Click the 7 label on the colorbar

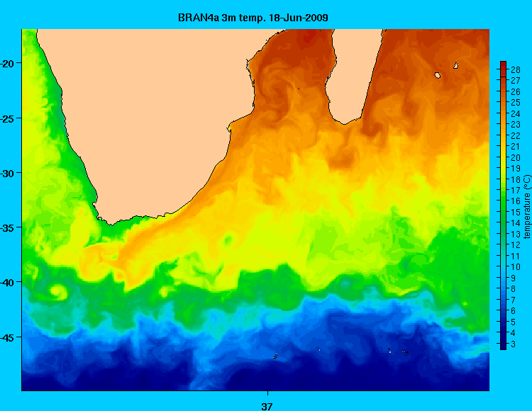tap(513, 300)
